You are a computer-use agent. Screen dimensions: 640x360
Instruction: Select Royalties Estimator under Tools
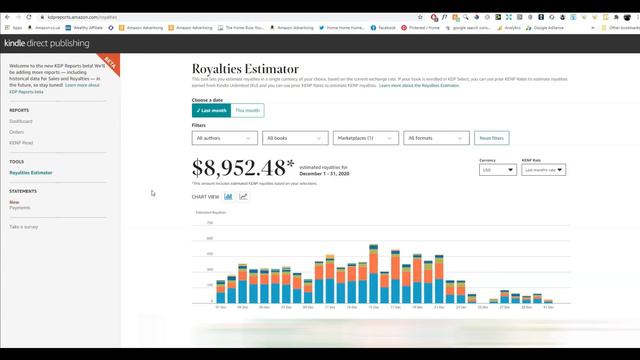point(31,173)
